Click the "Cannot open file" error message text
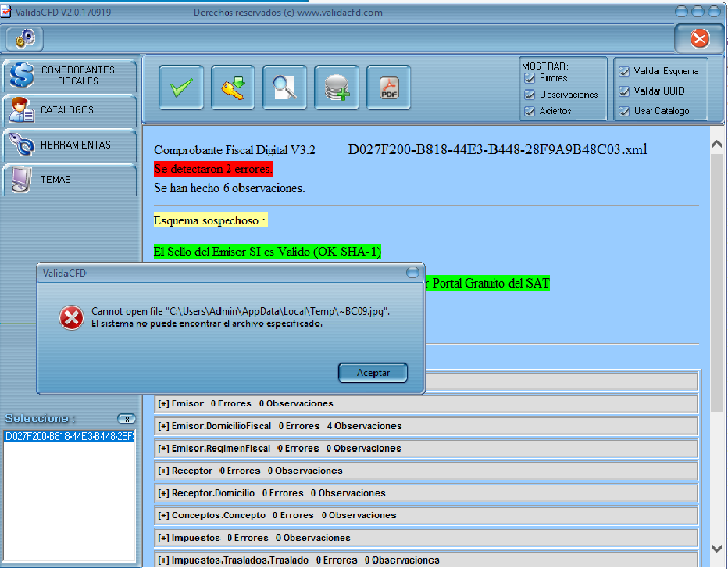Image resolution: width=728 pixels, height=569 pixels. (241, 312)
